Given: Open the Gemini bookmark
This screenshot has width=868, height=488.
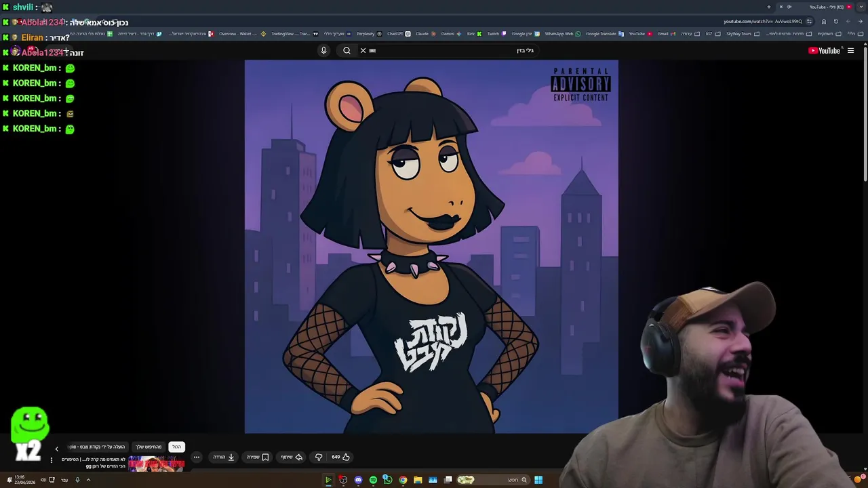Looking at the screenshot, I should pyautogui.click(x=451, y=34).
